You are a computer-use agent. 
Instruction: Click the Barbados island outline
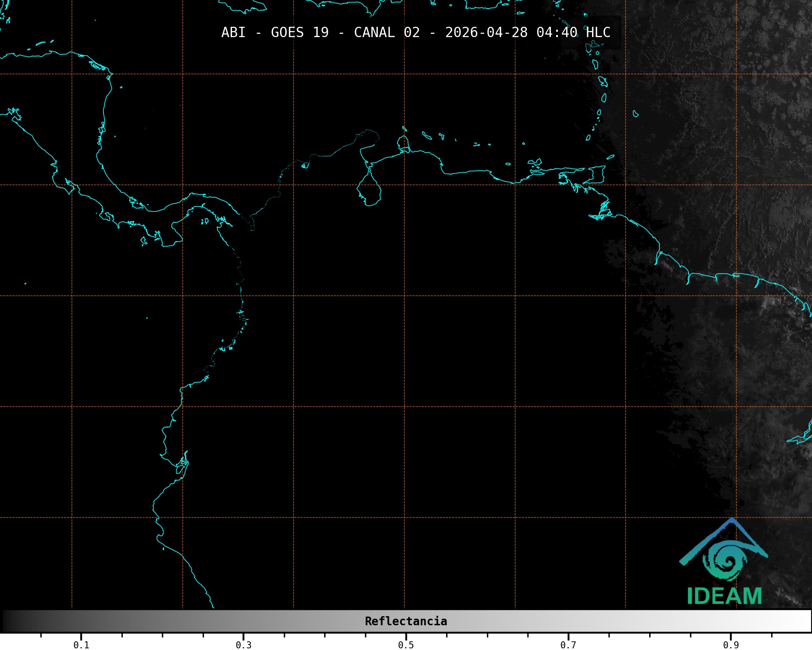[x=636, y=114]
